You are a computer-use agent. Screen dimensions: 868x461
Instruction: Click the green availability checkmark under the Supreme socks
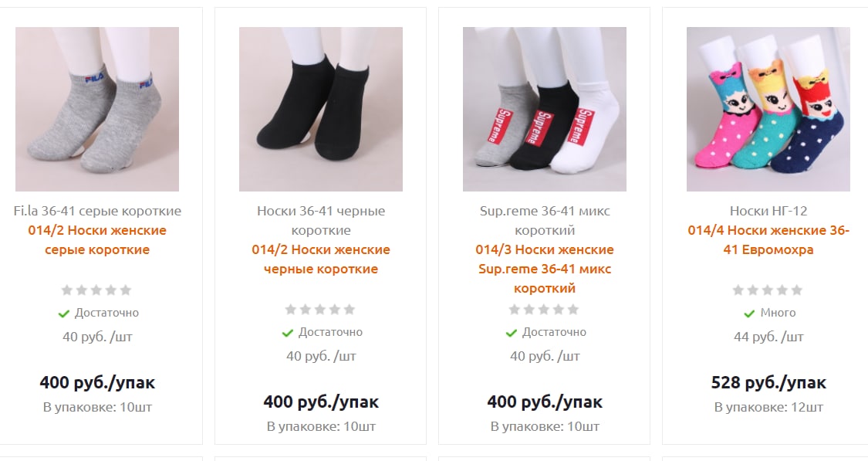511,333
